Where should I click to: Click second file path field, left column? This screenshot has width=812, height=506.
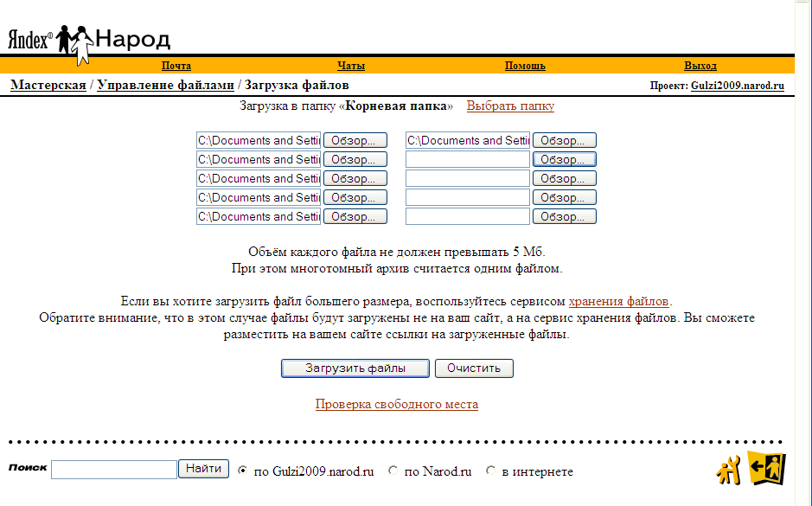click(259, 159)
